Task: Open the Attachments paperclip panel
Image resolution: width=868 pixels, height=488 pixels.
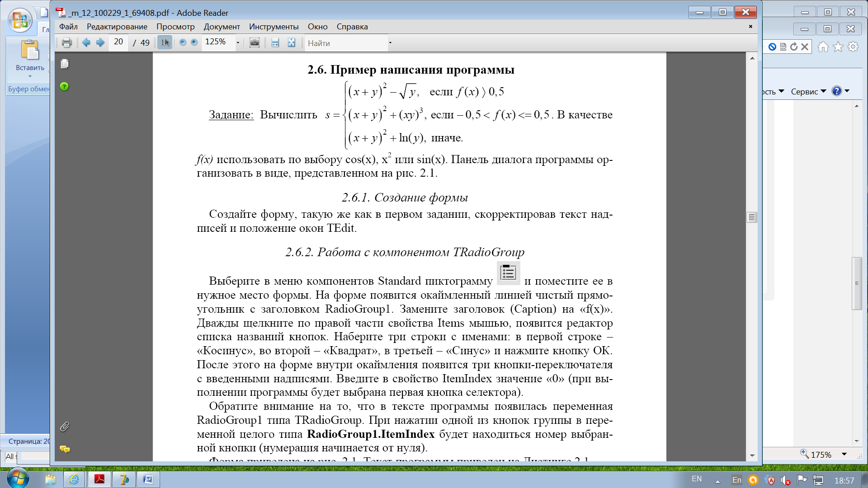Action: coord(65,427)
